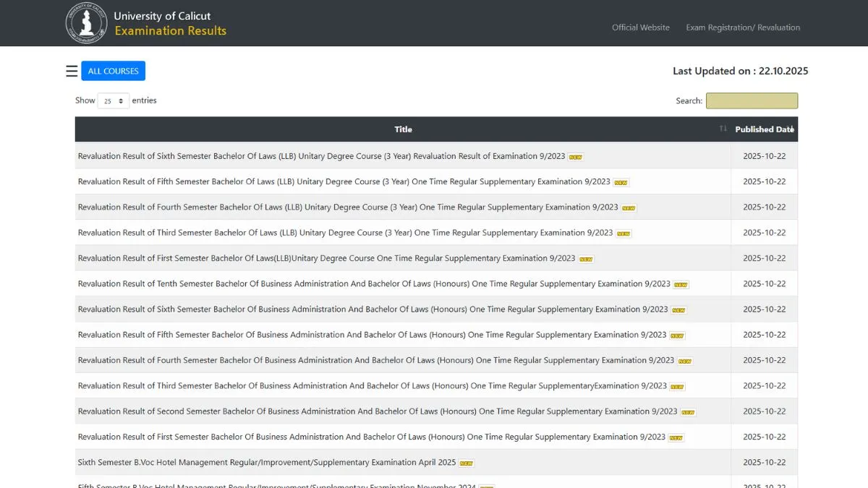The width and height of the screenshot is (868, 488).
Task: Click the NEW badge on Sixth Semester LLB result
Action: pos(575,157)
